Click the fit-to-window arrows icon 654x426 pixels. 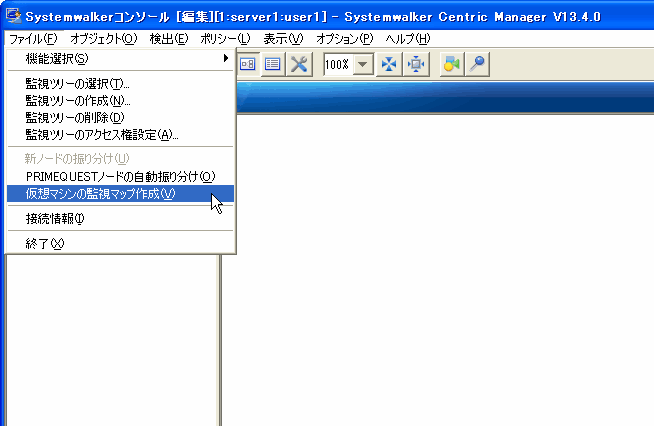389,64
